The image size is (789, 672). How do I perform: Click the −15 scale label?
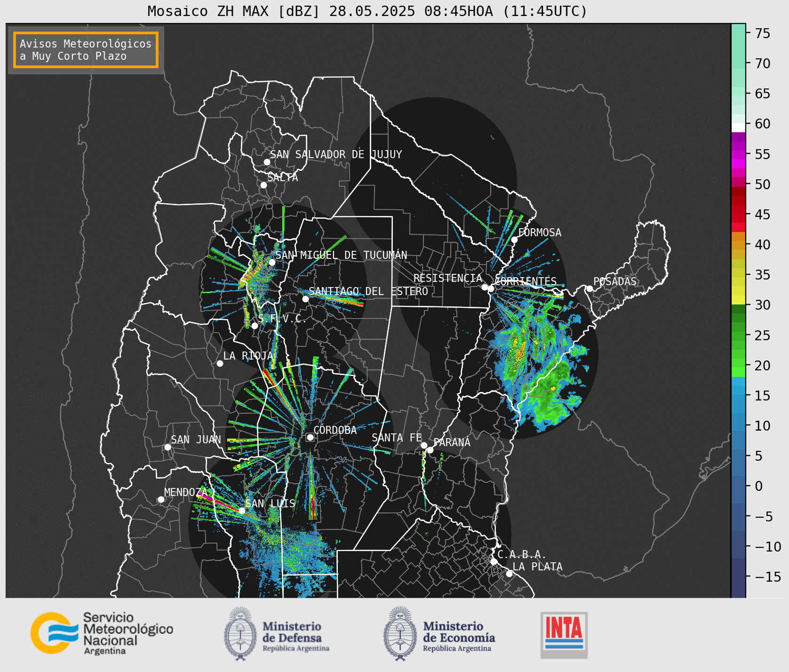coord(768,576)
